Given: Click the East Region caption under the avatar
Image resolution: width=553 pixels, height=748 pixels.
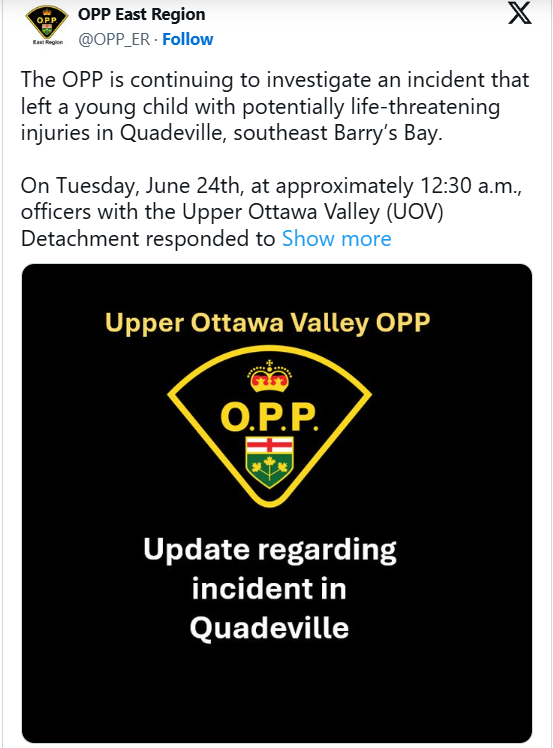Looking at the screenshot, I should coord(48,42).
